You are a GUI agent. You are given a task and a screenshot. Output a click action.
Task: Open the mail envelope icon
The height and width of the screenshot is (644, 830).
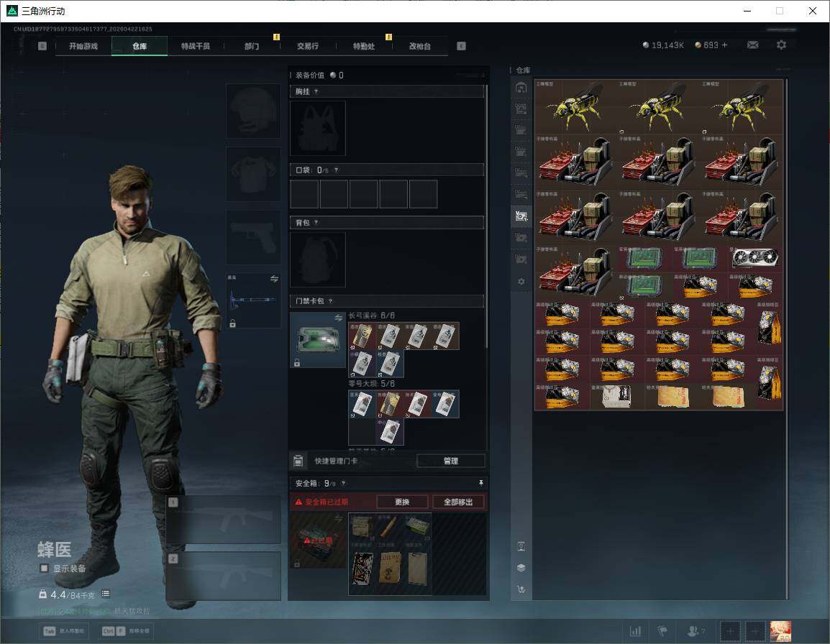[753, 45]
